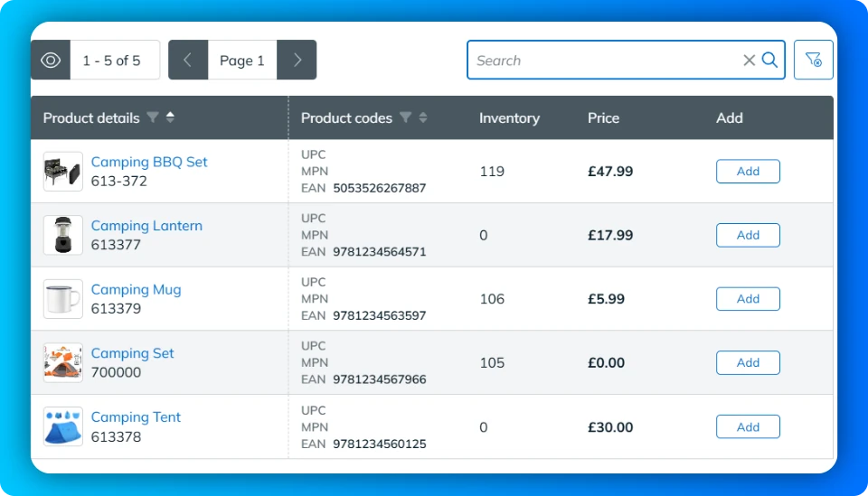The width and height of the screenshot is (868, 496).
Task: Toggle the eye visibility icon
Action: tap(51, 60)
